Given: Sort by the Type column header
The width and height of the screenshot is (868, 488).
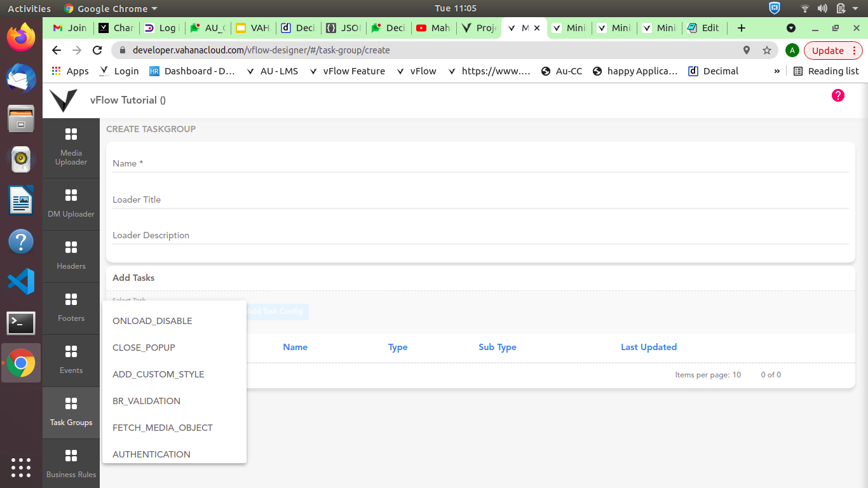Looking at the screenshot, I should [x=398, y=347].
